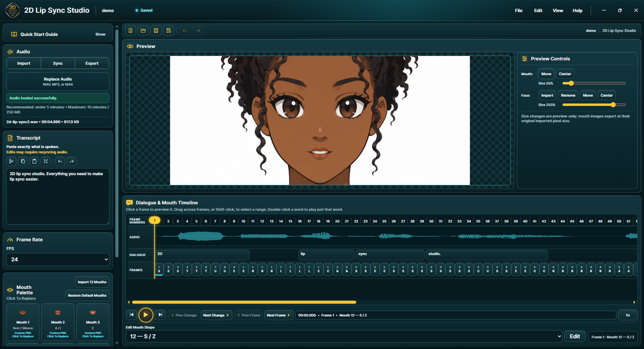Copy the transcript text icon
The height and width of the screenshot is (349, 644).
click(23, 161)
